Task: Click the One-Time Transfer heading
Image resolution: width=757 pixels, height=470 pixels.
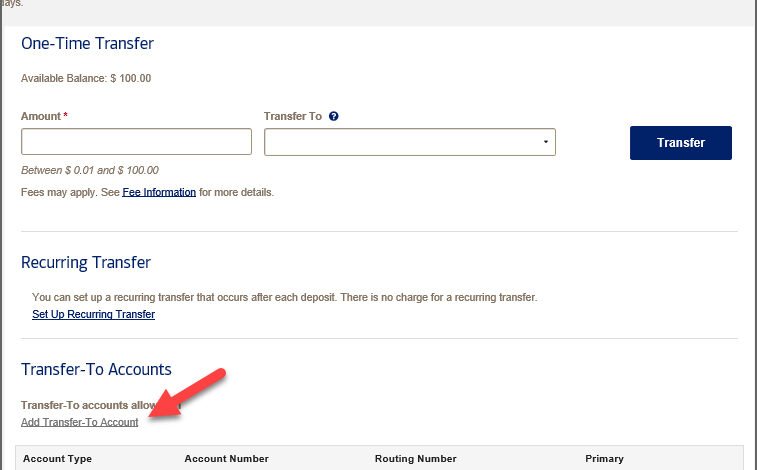Action: (x=87, y=43)
